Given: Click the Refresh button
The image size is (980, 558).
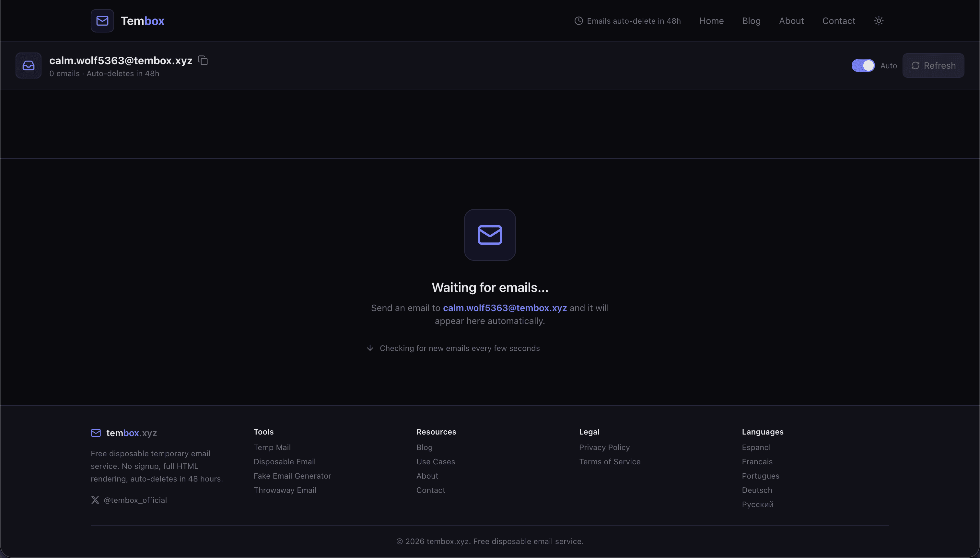Looking at the screenshot, I should click(x=934, y=65).
